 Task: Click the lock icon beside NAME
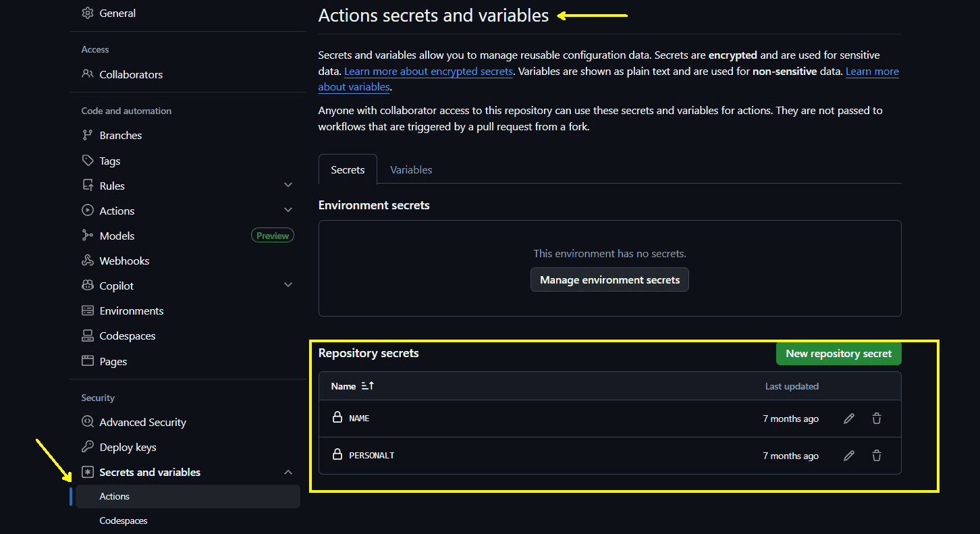point(337,418)
